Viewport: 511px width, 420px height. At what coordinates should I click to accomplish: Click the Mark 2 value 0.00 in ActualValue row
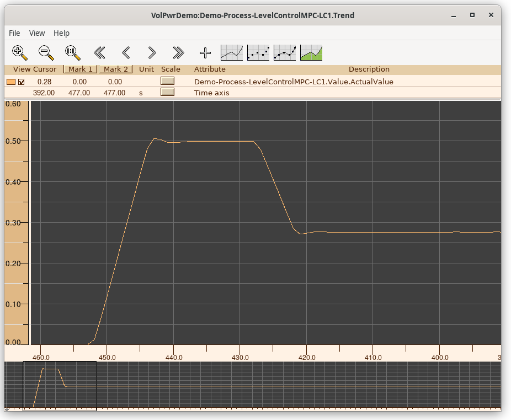[x=115, y=82]
